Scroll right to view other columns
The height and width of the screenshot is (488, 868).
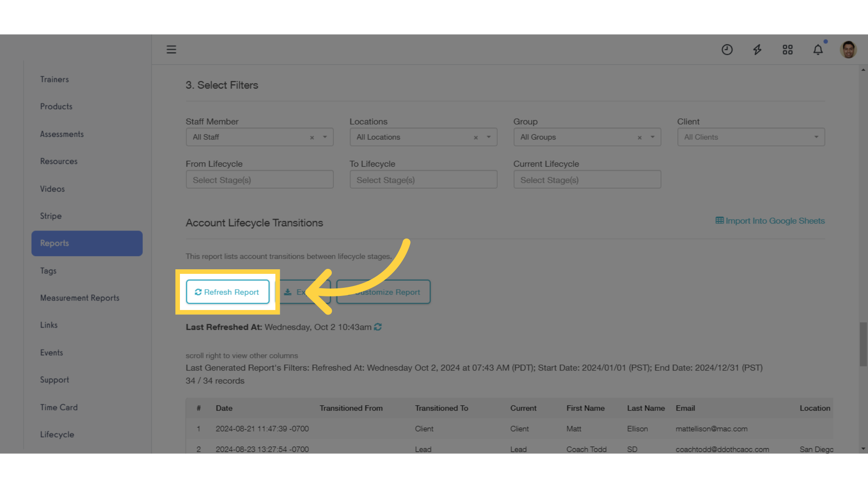241,355
